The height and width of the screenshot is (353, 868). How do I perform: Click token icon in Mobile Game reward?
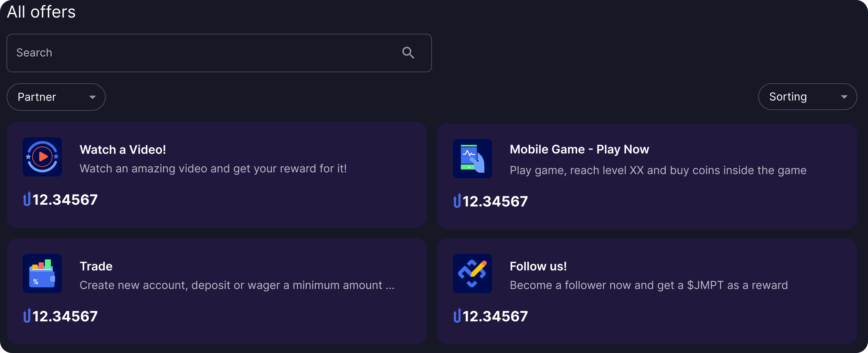[457, 201]
